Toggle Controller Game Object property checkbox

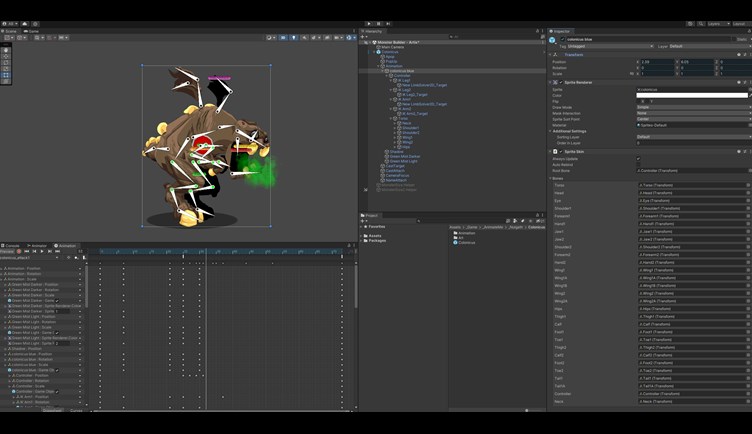[57, 392]
